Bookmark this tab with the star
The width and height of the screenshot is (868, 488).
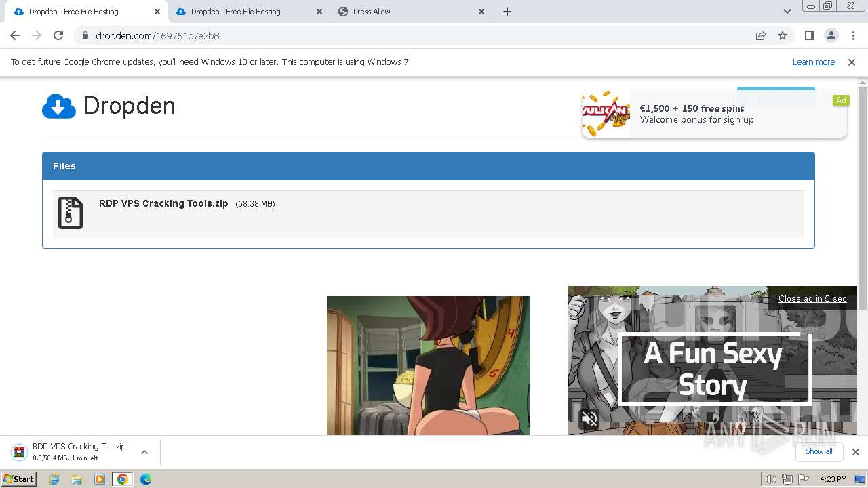click(783, 35)
